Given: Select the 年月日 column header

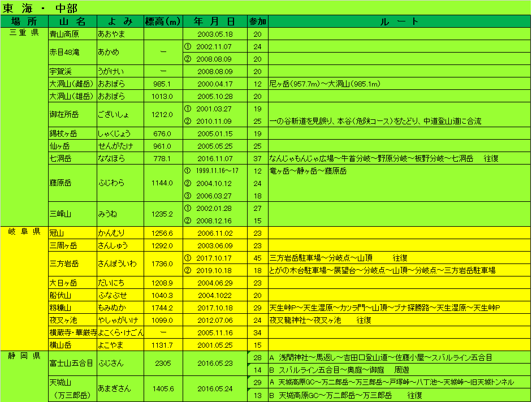Looking at the screenshot, I should click(215, 21).
